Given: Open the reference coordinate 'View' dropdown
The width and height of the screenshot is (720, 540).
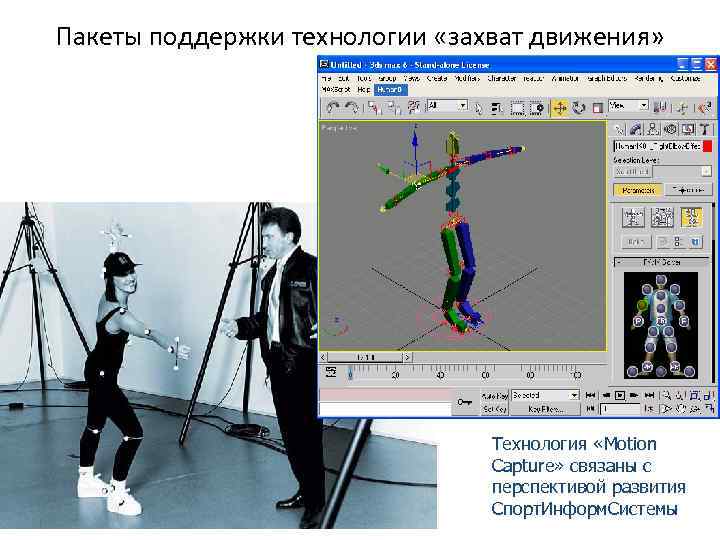Looking at the screenshot, I should 628,106.
